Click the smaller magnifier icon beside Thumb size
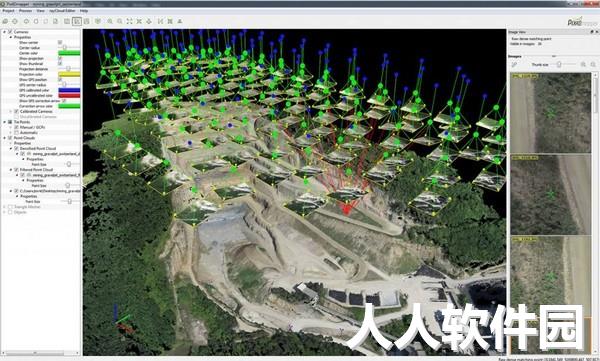The height and width of the screenshot is (361, 600). click(583, 65)
